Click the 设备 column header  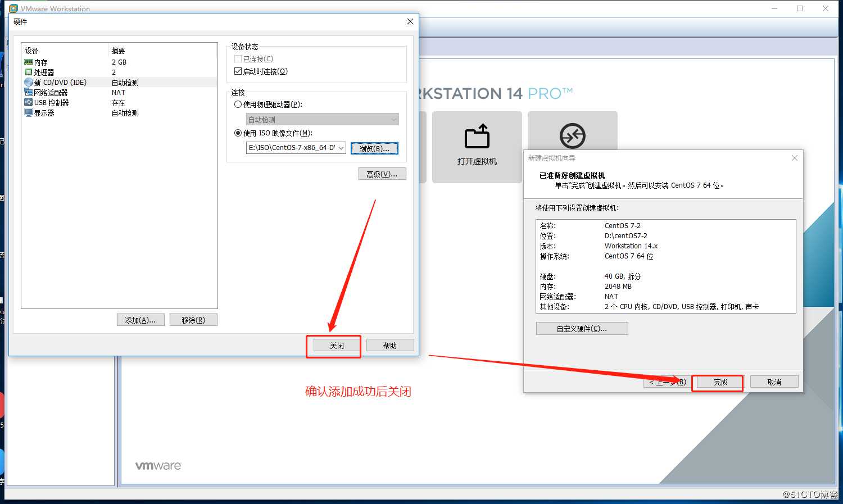click(x=65, y=50)
